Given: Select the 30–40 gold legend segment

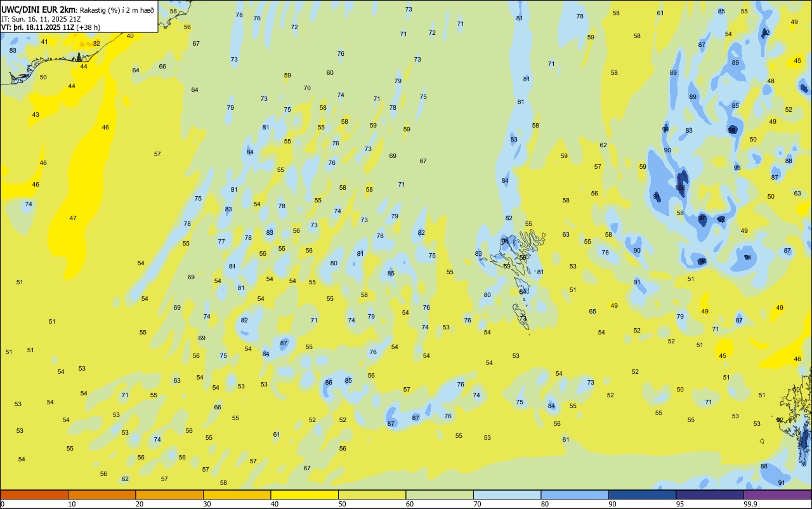Looking at the screenshot, I should click(x=237, y=494).
